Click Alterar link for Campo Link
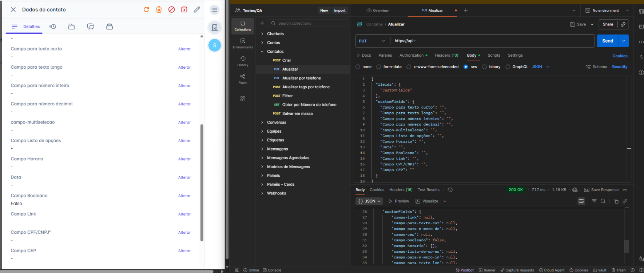644x273 pixels. click(x=184, y=214)
